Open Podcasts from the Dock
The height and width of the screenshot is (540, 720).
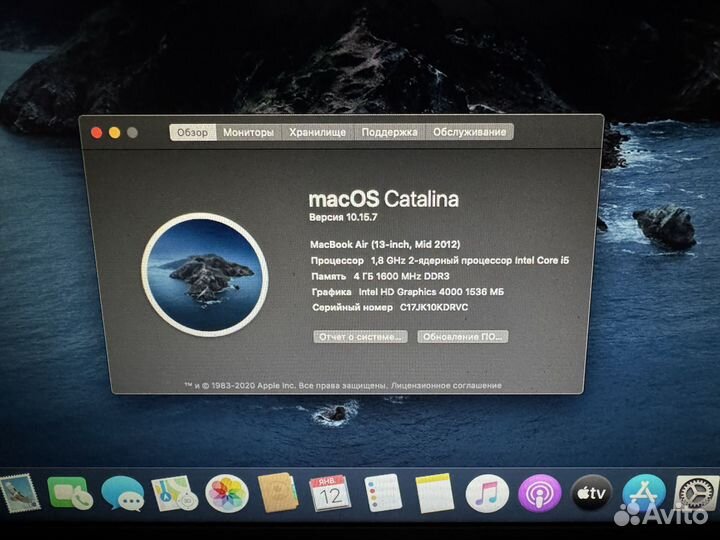[540, 495]
